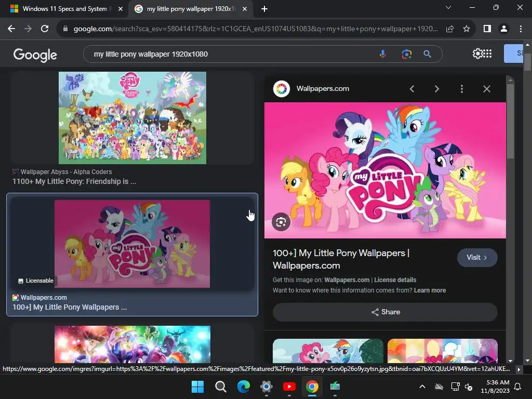Image resolution: width=532 pixels, height=399 pixels.
Task: Open Google apps grid
Action: tap(487, 54)
